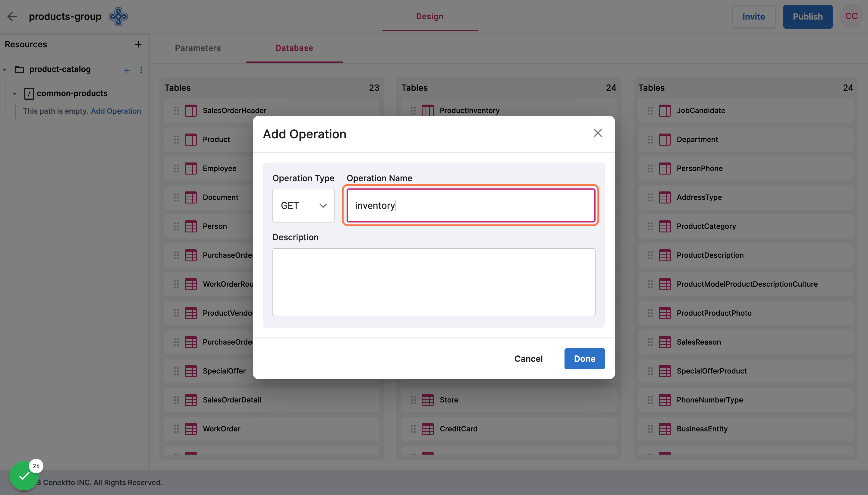Select the Database tab
This screenshot has height=495, width=868.
(x=294, y=48)
